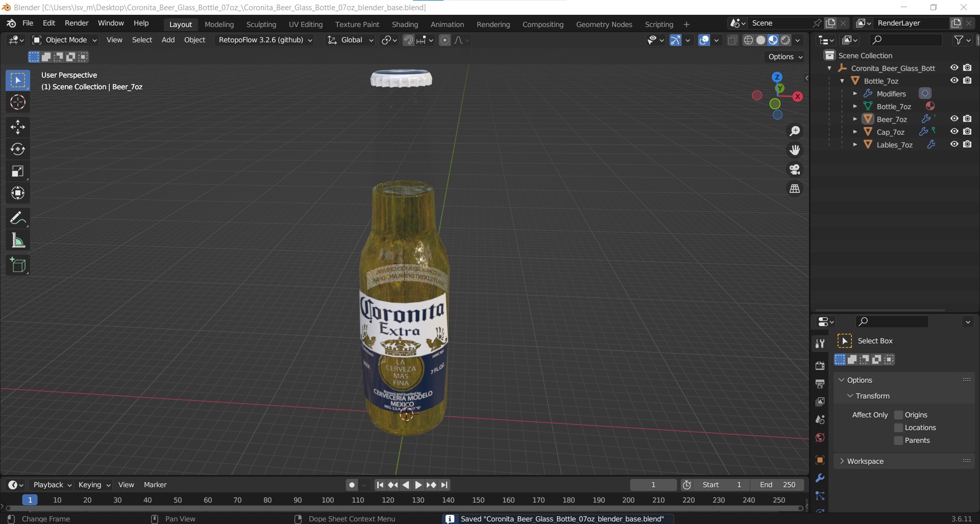Enable Affect Only Origins checkbox
This screenshot has height=524, width=980.
click(x=899, y=415)
